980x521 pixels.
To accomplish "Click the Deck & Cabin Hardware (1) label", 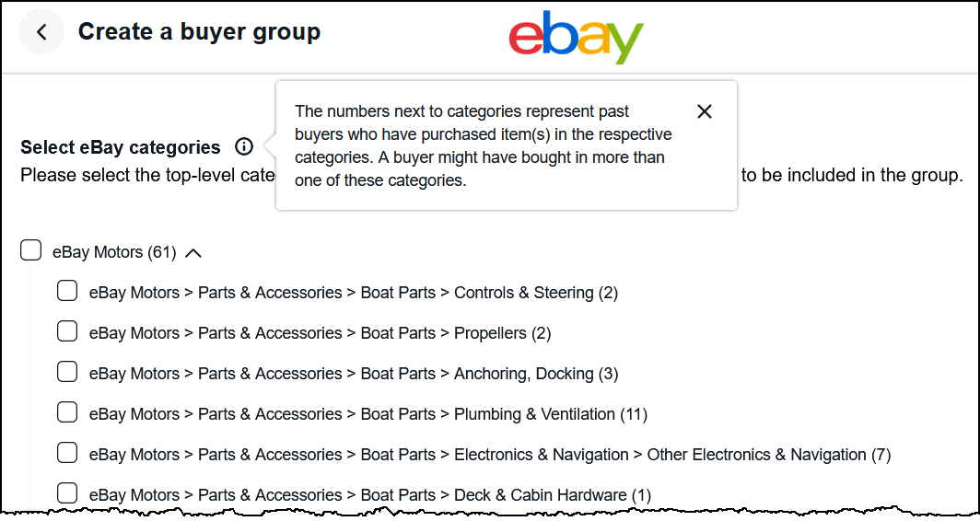I will point(370,495).
